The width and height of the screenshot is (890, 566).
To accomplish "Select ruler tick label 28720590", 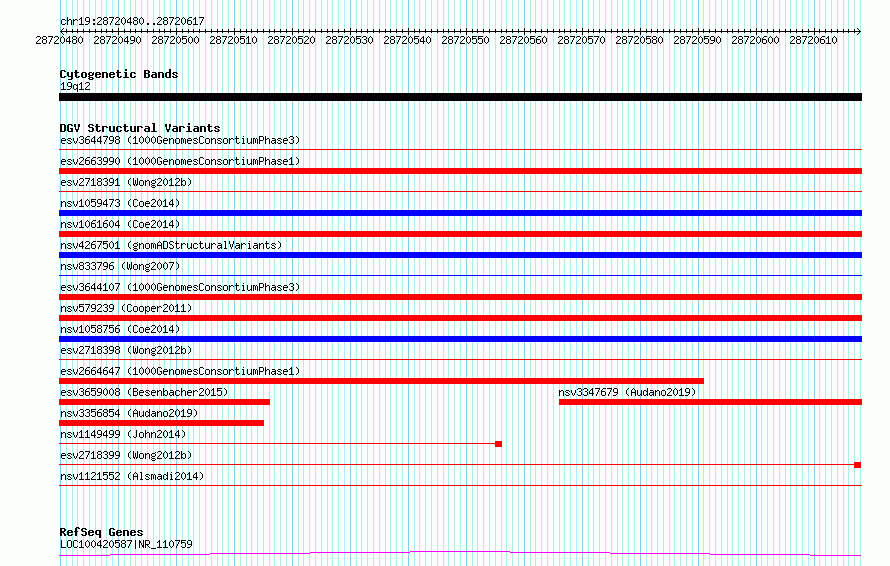I will point(697,40).
